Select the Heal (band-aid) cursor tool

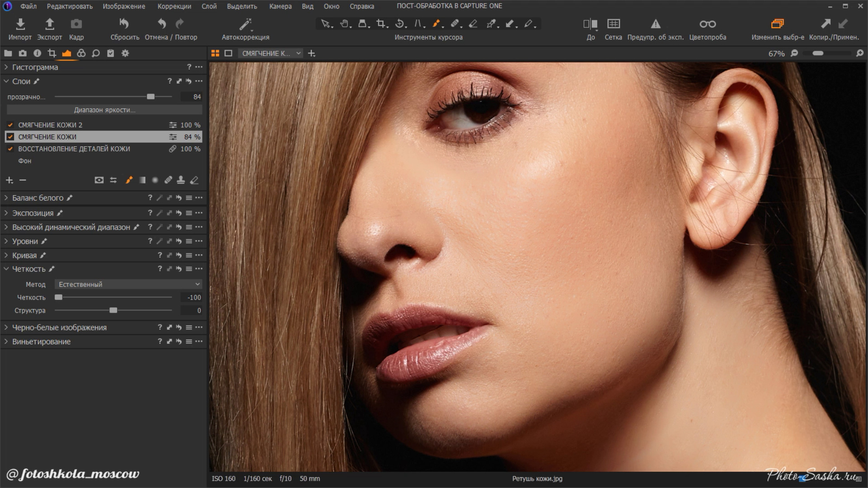coord(455,23)
